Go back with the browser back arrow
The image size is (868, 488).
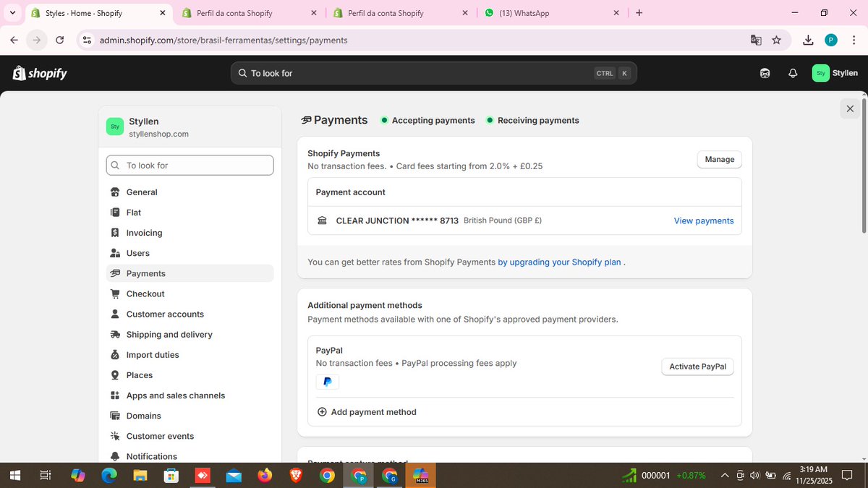[14, 40]
